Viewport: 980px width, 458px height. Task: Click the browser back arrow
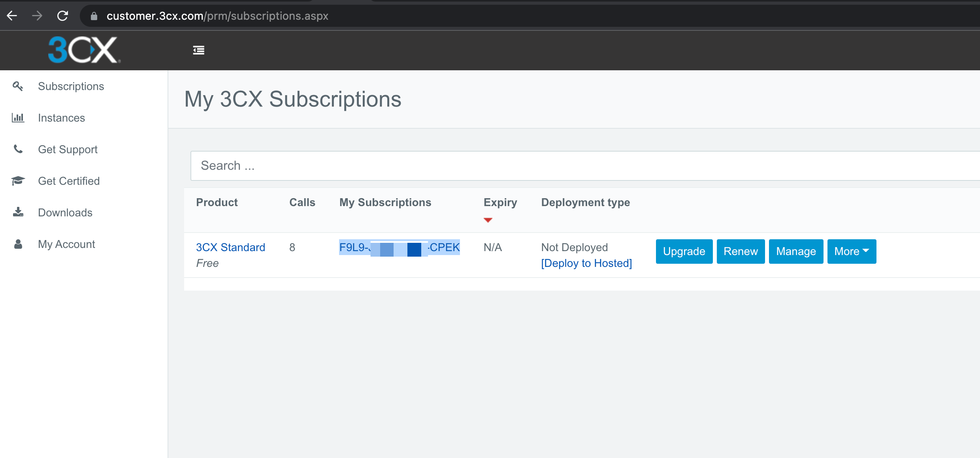click(12, 16)
